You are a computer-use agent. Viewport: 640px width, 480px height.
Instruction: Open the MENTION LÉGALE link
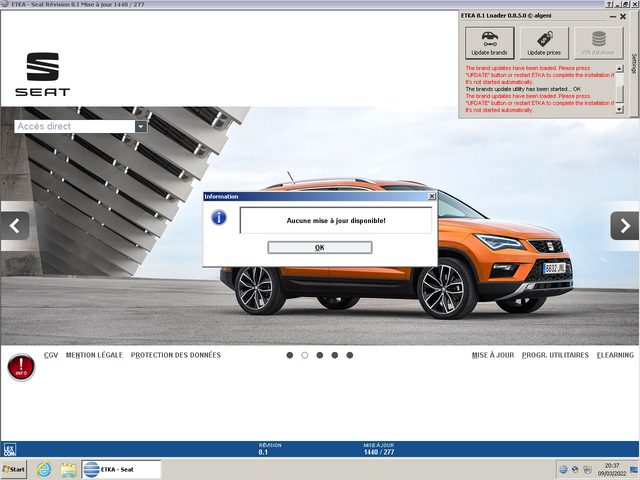(94, 355)
